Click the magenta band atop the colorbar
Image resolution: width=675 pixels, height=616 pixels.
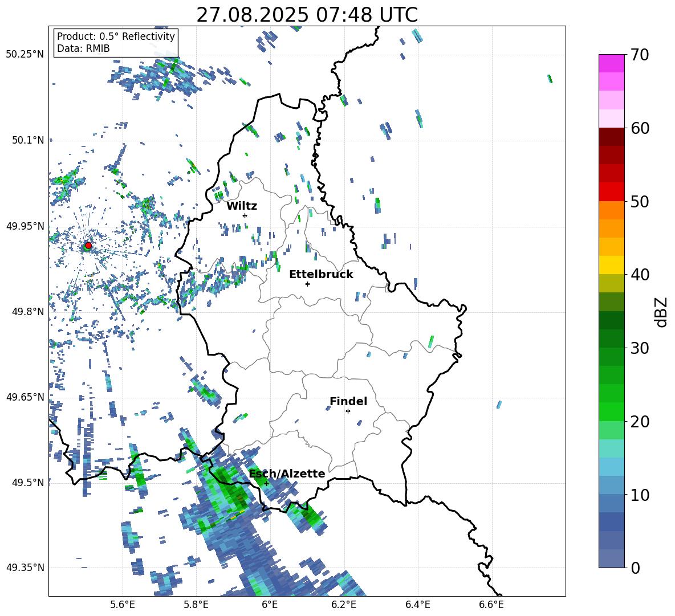[x=611, y=64]
